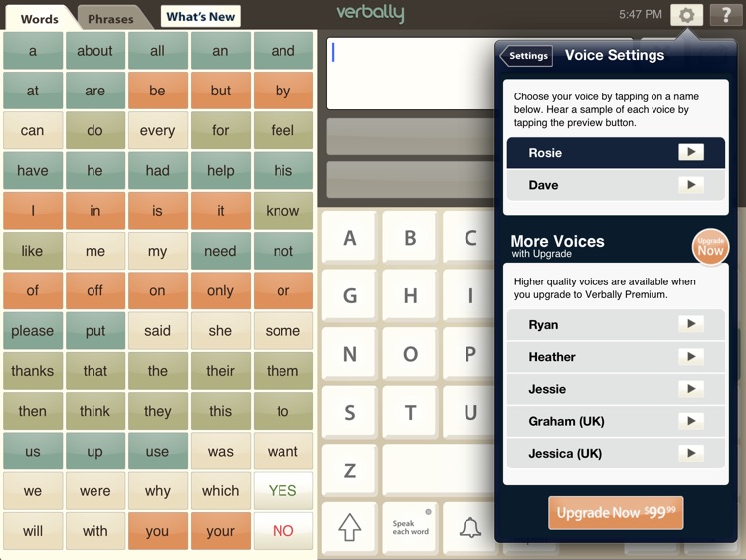Tap the word tile 'have'
Image resolution: width=746 pixels, height=560 pixels.
[x=33, y=170]
